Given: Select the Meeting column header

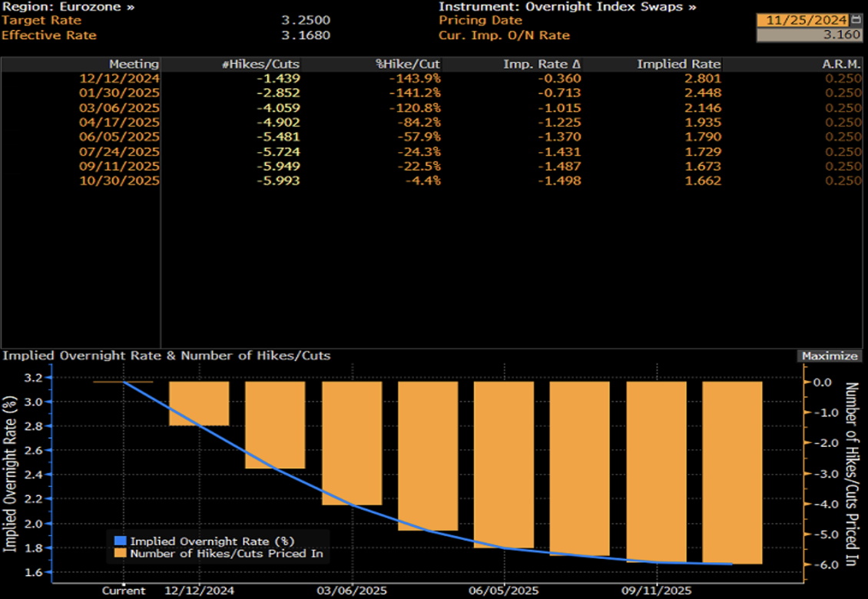Looking at the screenshot, I should tap(134, 65).
